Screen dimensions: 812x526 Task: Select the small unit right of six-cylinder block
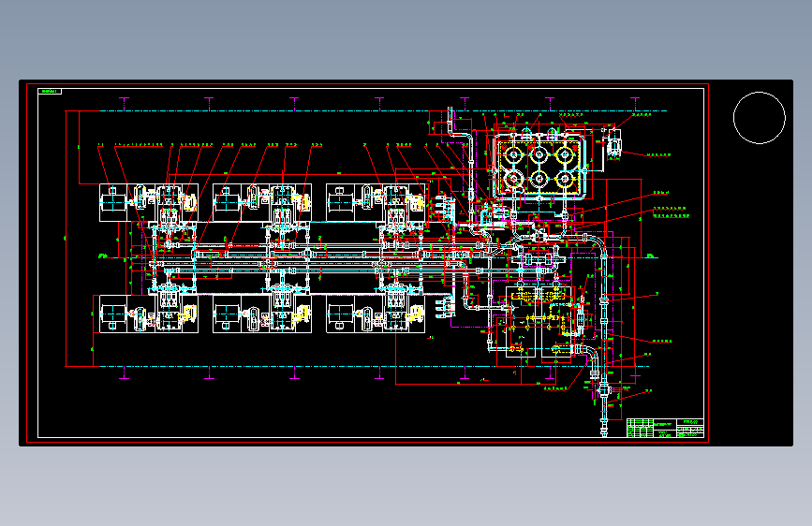point(613,142)
